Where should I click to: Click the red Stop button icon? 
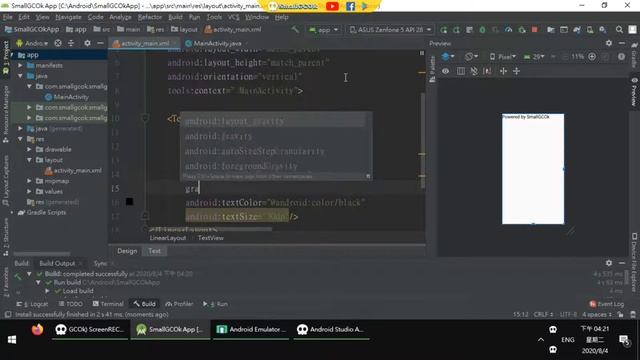pyautogui.click(x=534, y=30)
